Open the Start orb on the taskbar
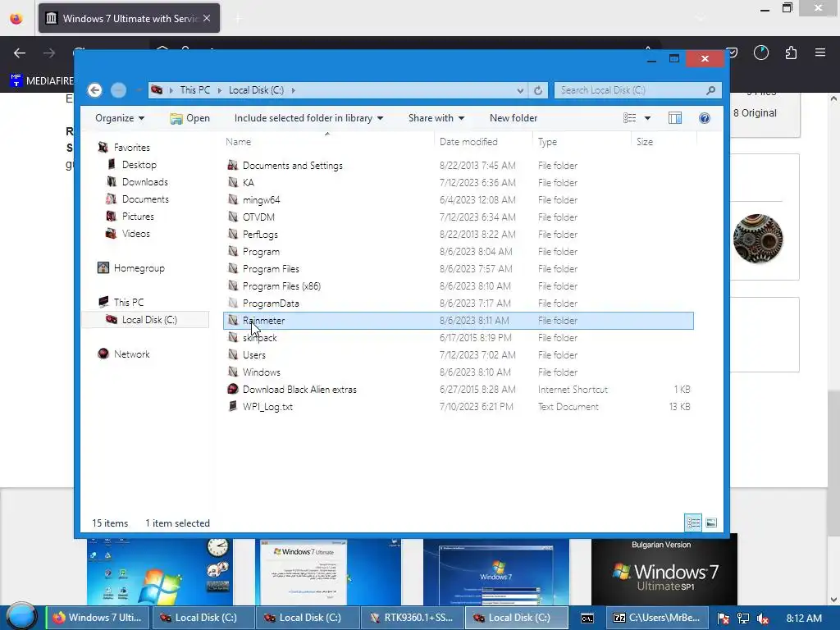Viewport: 840px width, 630px height. pos(21,617)
